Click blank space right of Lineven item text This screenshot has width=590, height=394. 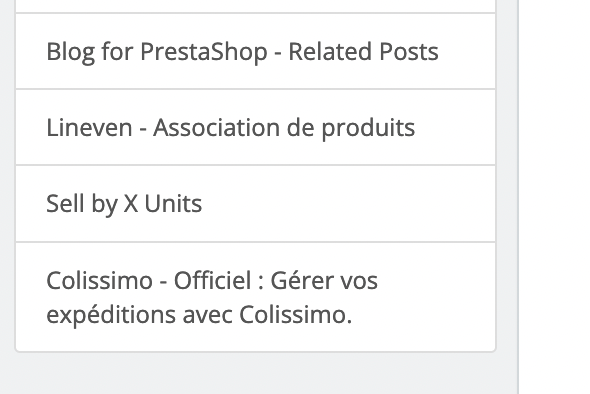tap(453, 128)
